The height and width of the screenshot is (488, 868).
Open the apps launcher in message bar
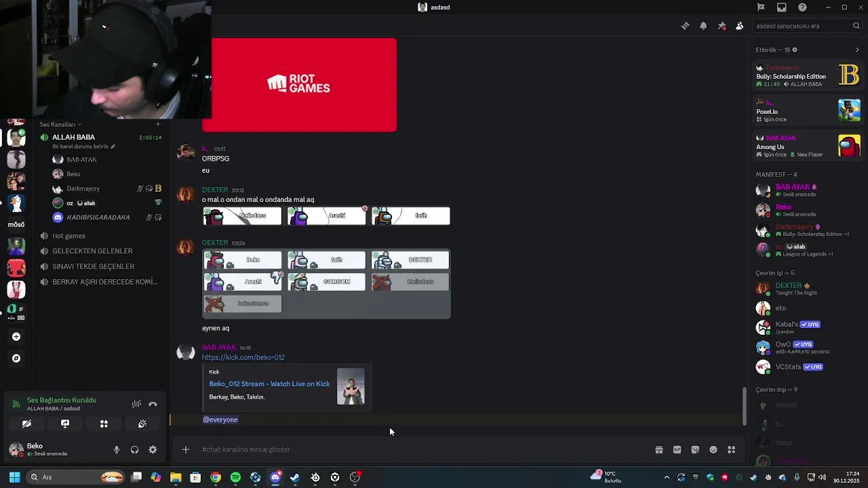[731, 449]
